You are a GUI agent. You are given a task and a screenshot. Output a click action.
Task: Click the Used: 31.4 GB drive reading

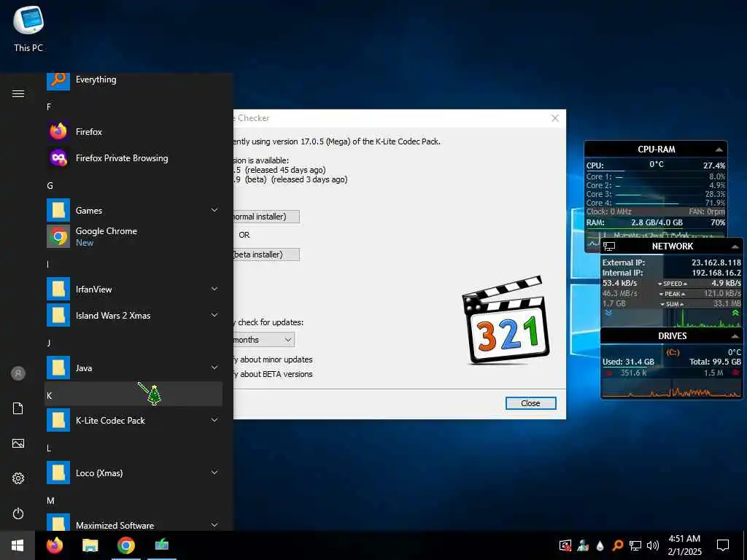[628, 362]
